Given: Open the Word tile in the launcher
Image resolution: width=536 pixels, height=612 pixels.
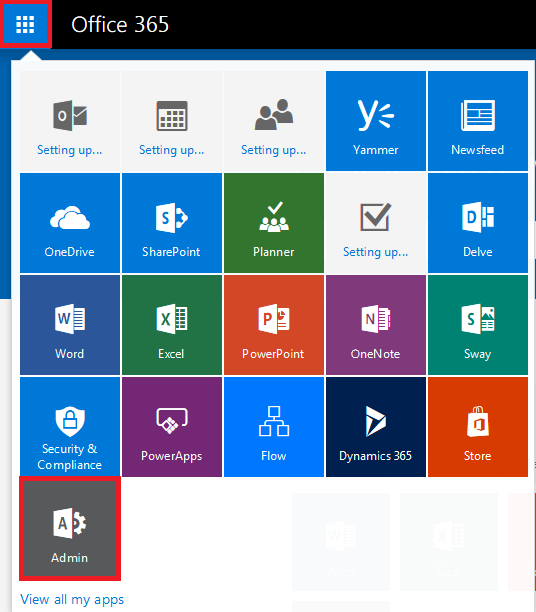Looking at the screenshot, I should click(x=70, y=325).
